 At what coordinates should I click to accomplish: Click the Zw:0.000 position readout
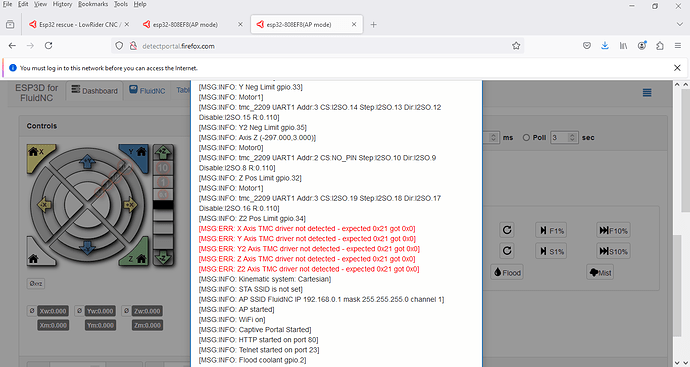(147, 311)
